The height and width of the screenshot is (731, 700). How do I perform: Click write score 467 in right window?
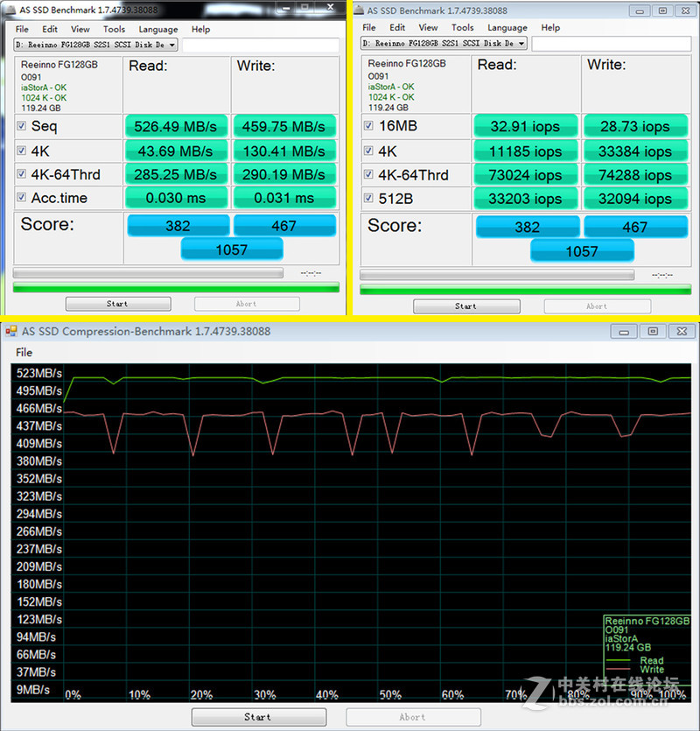point(635,227)
